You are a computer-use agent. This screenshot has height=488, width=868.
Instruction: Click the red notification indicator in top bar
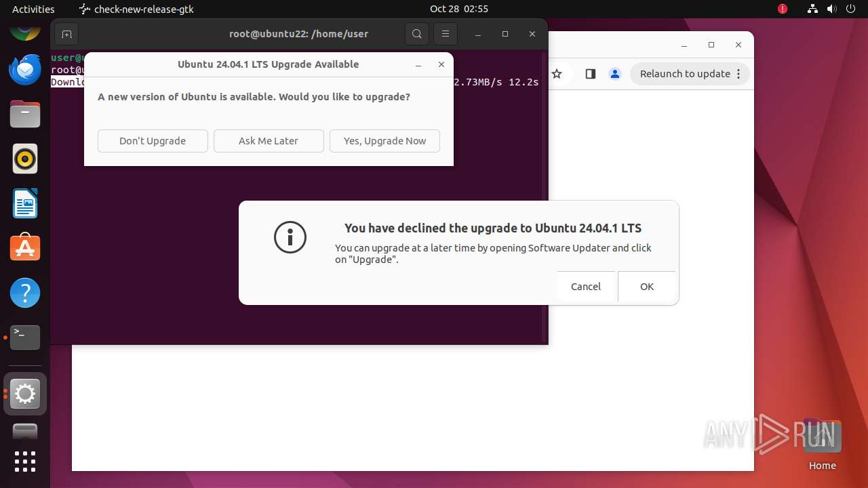click(x=783, y=9)
